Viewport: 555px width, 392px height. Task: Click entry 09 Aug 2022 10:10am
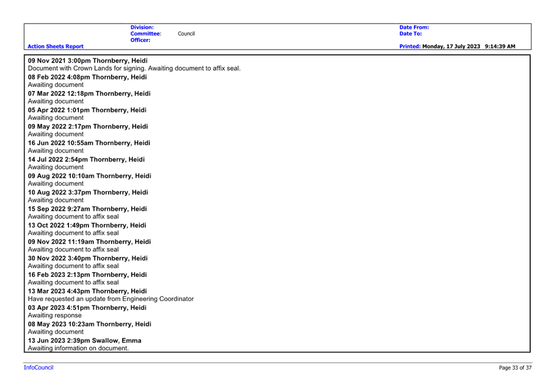[x=90, y=176]
